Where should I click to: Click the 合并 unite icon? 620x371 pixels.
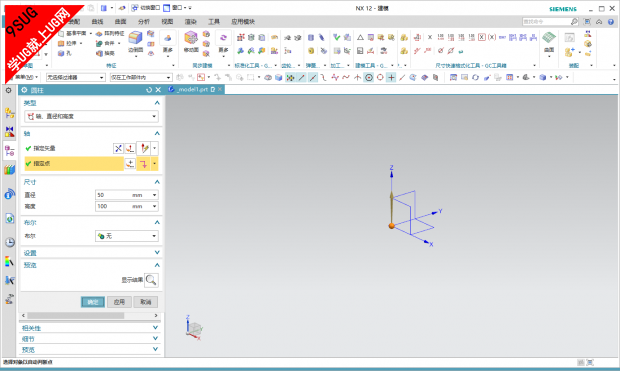[x=99, y=43]
